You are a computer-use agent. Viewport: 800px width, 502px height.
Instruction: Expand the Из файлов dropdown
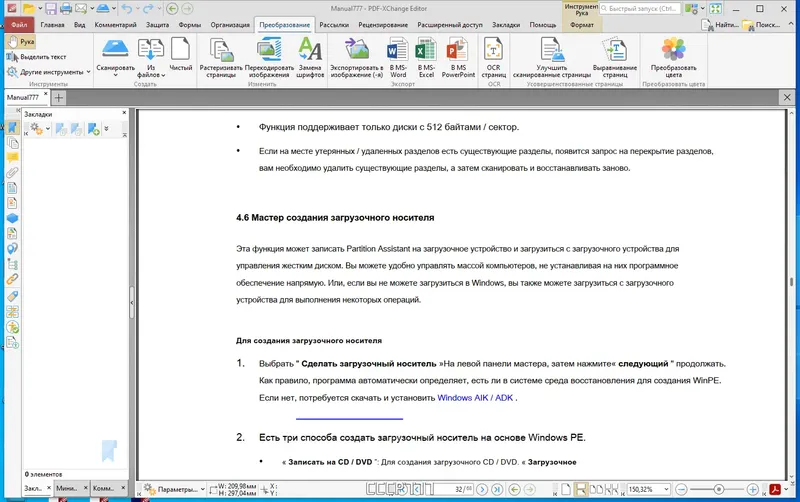coord(163,75)
